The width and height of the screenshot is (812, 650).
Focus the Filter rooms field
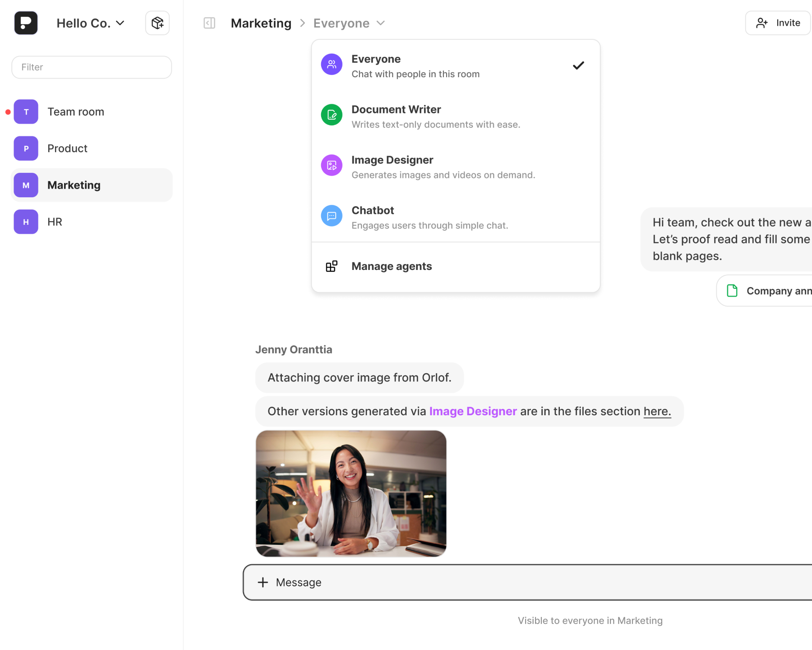pyautogui.click(x=92, y=67)
